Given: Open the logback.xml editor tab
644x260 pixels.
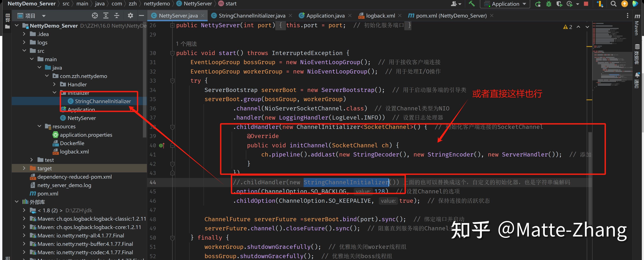Looking at the screenshot, I should click(x=380, y=15).
